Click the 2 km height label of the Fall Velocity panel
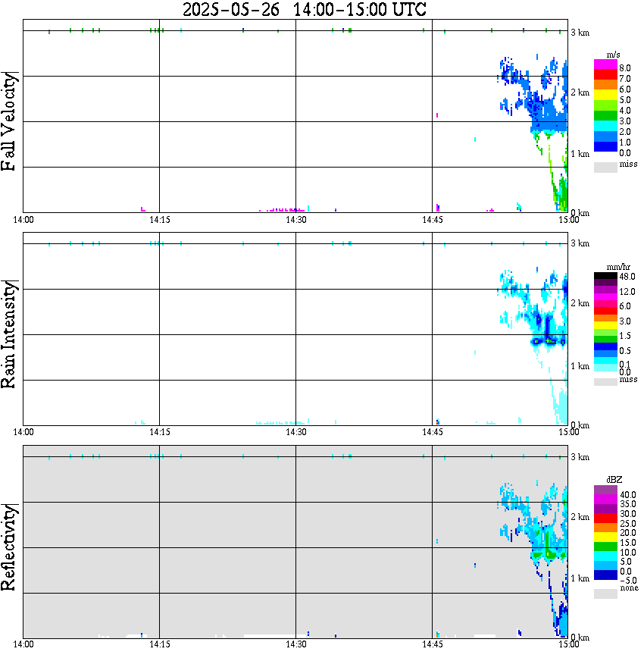 click(580, 92)
